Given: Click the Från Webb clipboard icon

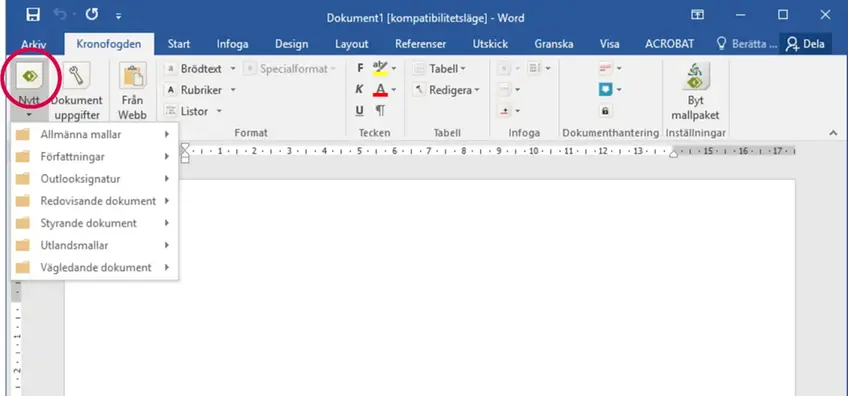Looking at the screenshot, I should click(132, 76).
